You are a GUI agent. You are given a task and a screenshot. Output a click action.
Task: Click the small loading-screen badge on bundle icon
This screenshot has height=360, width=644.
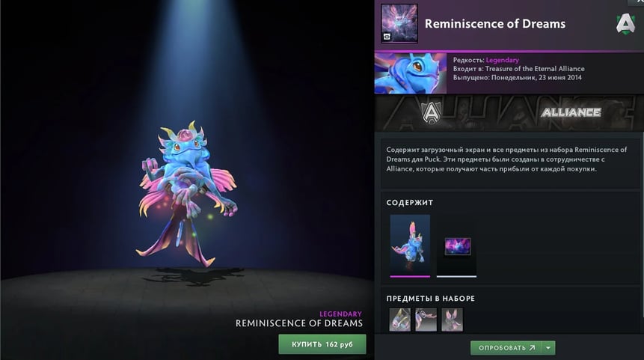387,37
